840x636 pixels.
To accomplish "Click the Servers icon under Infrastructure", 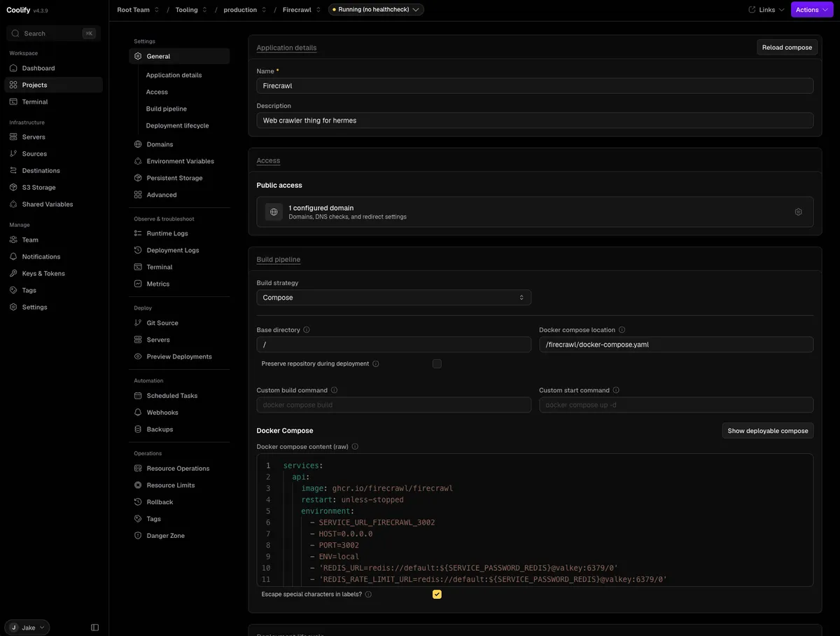I will 13,137.
